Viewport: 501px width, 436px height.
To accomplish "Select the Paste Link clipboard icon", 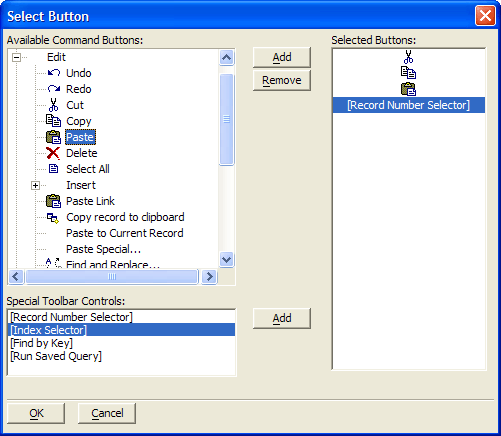I will tap(53, 201).
